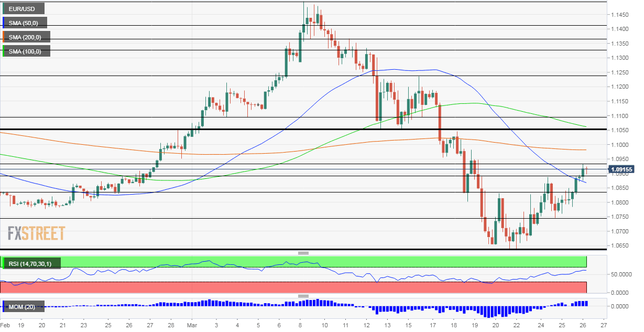Select the EUR/USD instrument tab
644x332 pixels.
pos(24,8)
